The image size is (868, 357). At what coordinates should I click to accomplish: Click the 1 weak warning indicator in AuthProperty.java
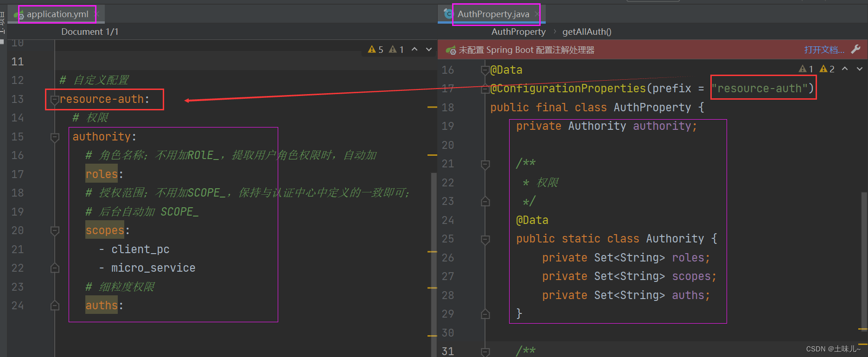pyautogui.click(x=806, y=69)
